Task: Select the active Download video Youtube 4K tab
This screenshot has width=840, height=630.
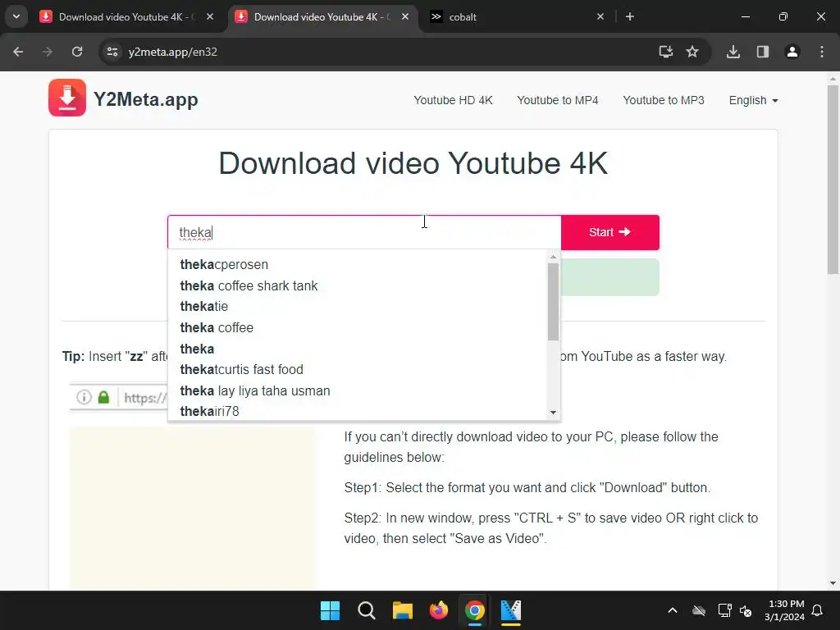Action: click(x=322, y=17)
